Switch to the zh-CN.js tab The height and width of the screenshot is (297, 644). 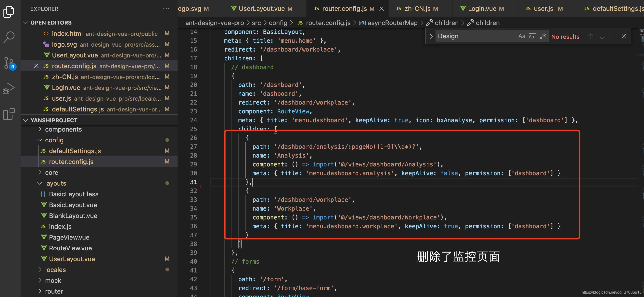pyautogui.click(x=417, y=9)
